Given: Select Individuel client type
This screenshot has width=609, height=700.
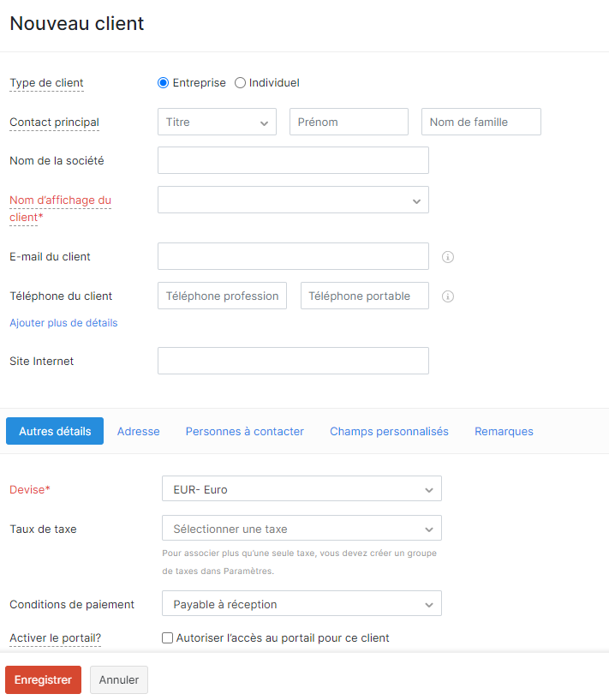Looking at the screenshot, I should 240,83.
